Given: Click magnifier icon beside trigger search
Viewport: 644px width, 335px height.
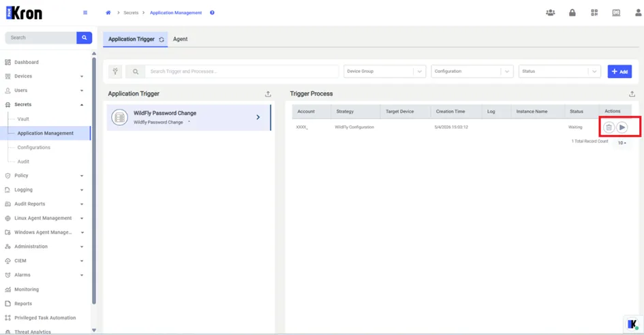Looking at the screenshot, I should click(135, 71).
